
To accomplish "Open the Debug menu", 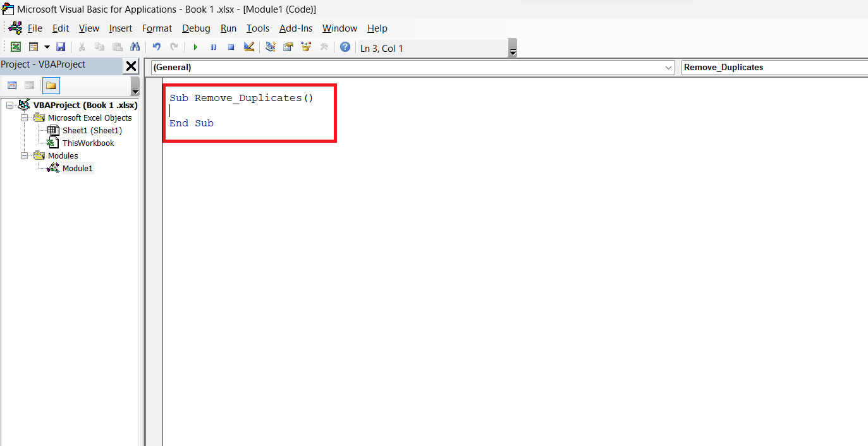I will coord(196,28).
